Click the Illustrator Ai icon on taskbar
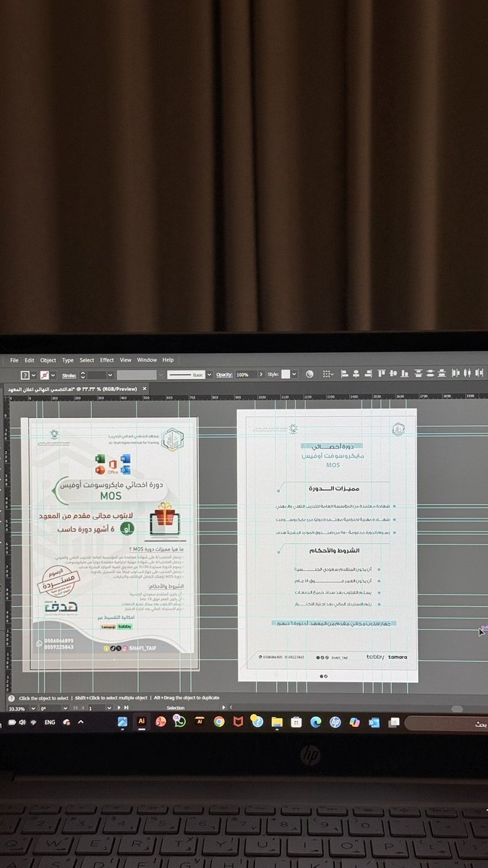488x868 pixels. click(x=142, y=721)
